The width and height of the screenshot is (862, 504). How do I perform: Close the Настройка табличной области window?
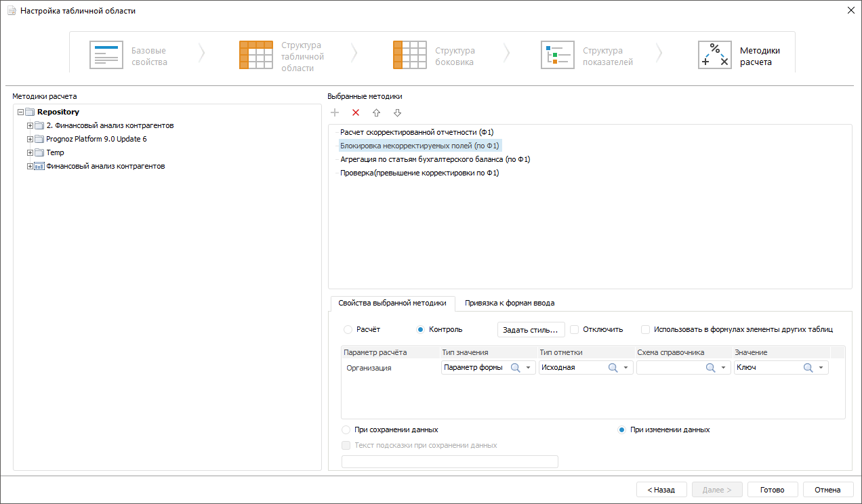point(851,10)
